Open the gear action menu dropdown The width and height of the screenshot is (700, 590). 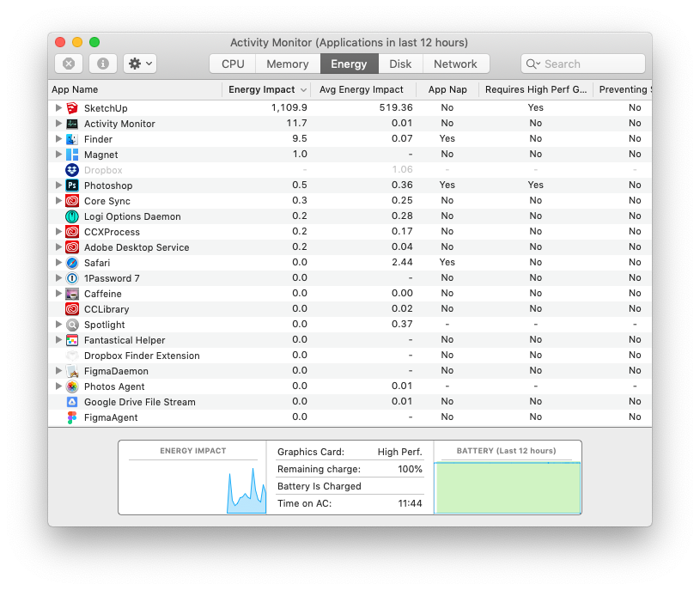click(140, 64)
